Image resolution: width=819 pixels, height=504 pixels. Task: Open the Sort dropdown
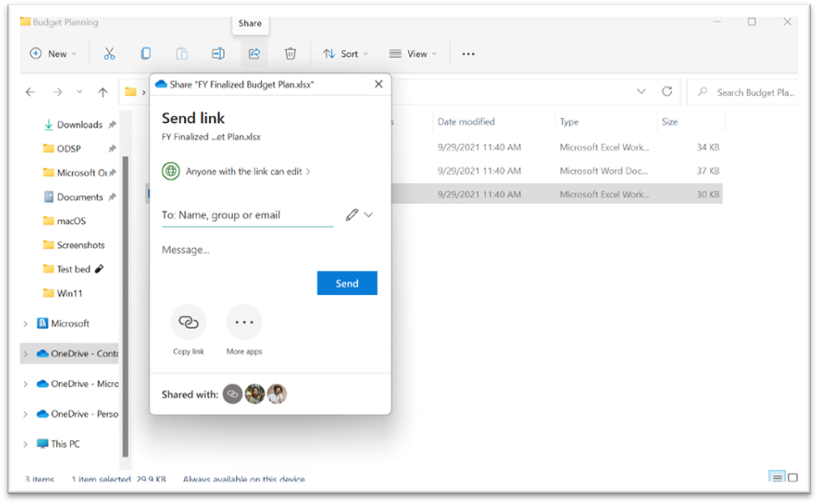[x=345, y=53]
